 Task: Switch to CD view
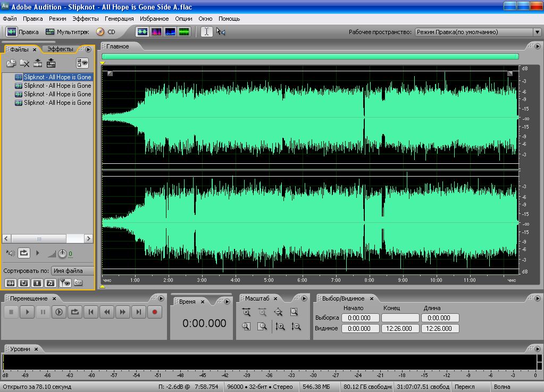click(106, 32)
